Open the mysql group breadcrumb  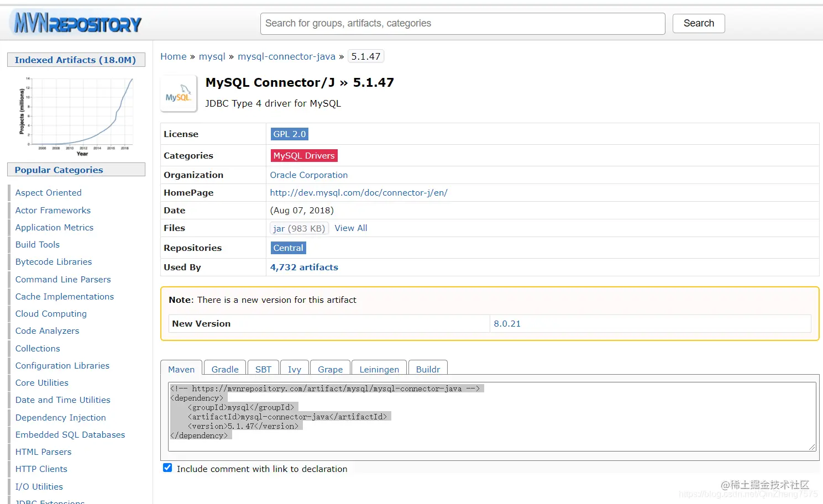click(212, 56)
